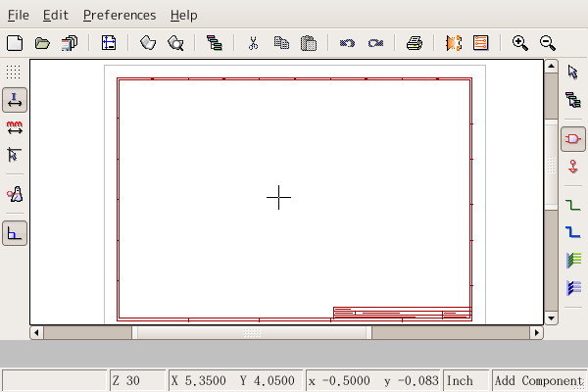Select the Place power port tool
Viewport: 588px width, 392px height.
(573, 168)
